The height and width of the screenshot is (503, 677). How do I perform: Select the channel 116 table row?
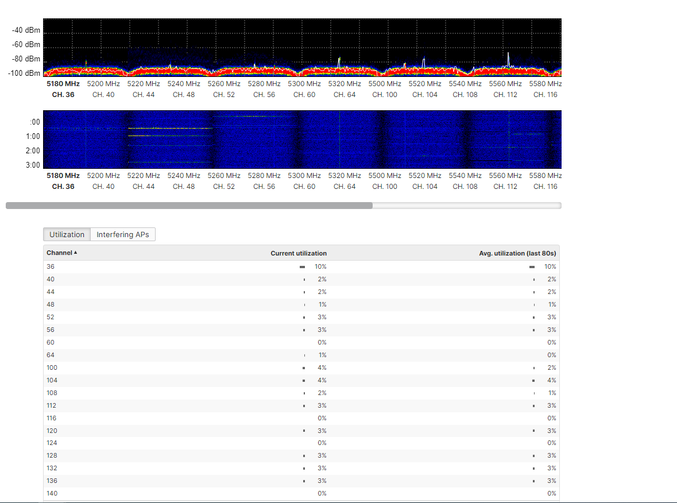coord(301,418)
